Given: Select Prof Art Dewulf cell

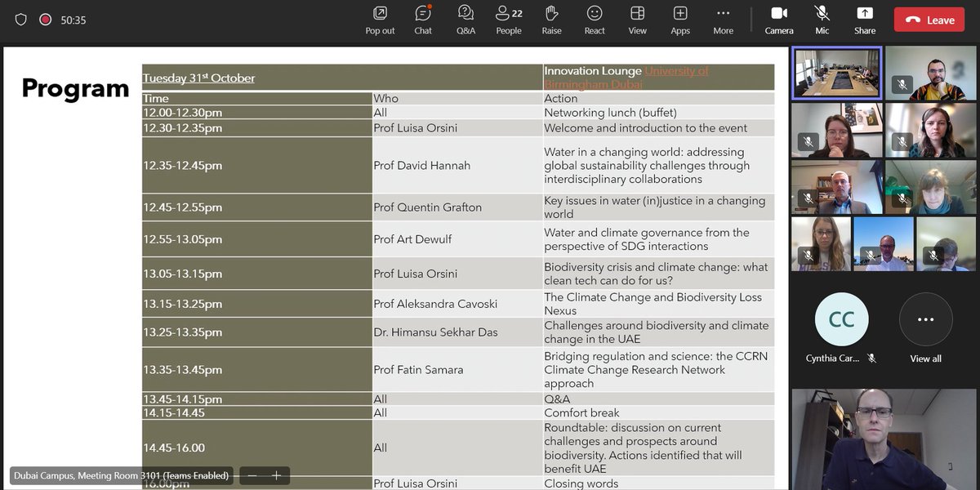Looking at the screenshot, I should click(457, 239).
